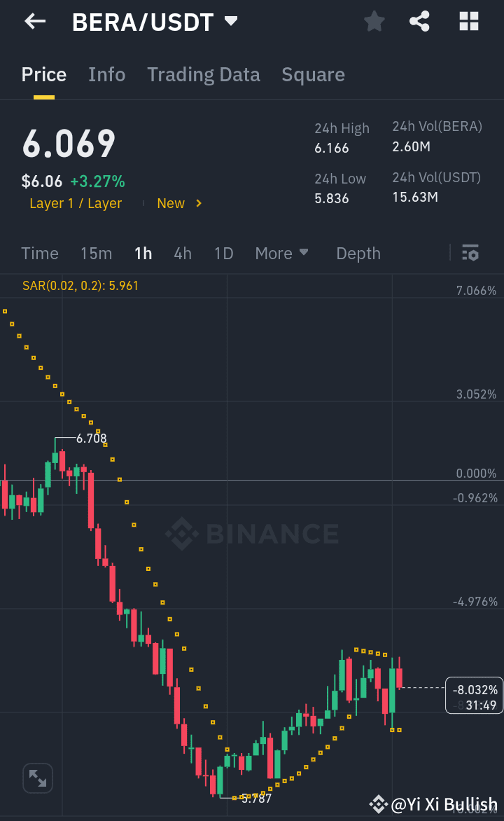Open the trading pair selector dropdown
Screen dimensions: 504x821
pos(231,21)
